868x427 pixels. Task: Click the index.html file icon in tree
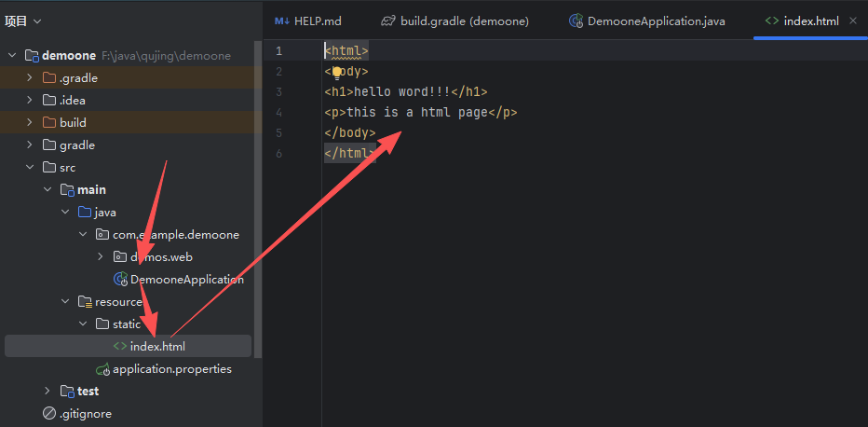[x=119, y=347]
